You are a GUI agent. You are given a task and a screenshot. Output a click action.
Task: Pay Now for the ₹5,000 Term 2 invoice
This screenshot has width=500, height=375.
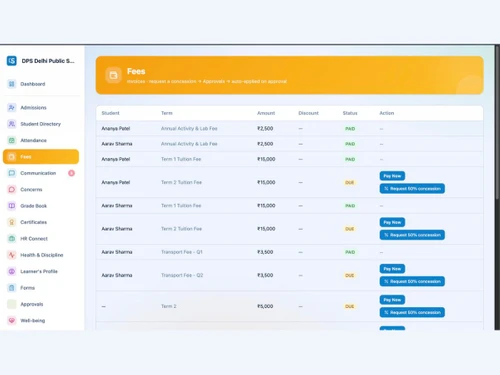point(392,300)
